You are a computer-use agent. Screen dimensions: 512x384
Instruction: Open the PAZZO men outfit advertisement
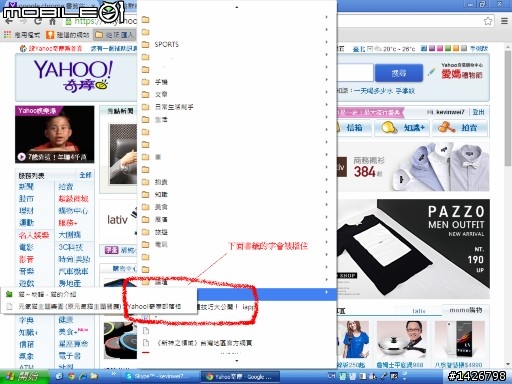click(x=413, y=248)
